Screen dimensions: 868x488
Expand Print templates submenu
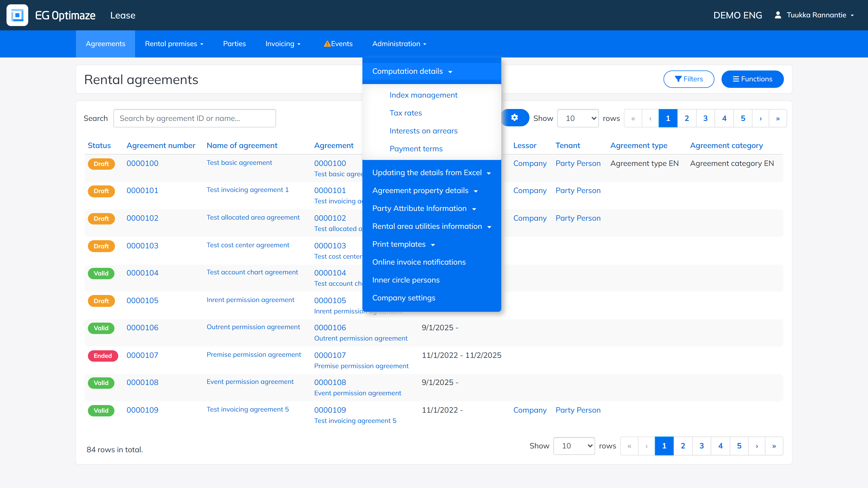(x=432, y=244)
